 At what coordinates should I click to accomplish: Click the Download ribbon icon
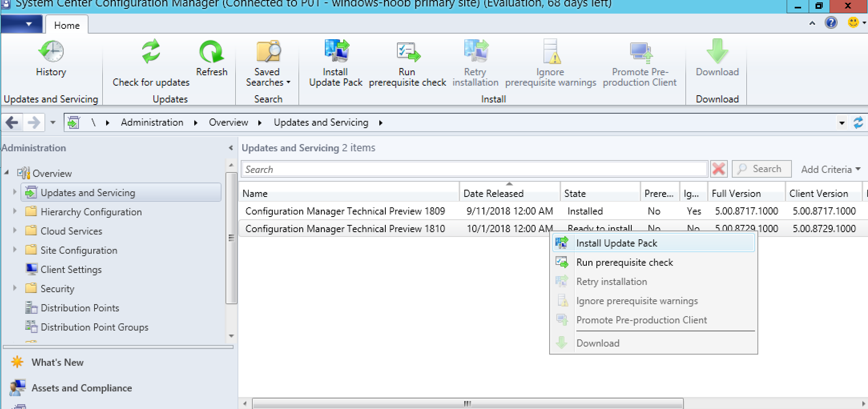pos(717,58)
